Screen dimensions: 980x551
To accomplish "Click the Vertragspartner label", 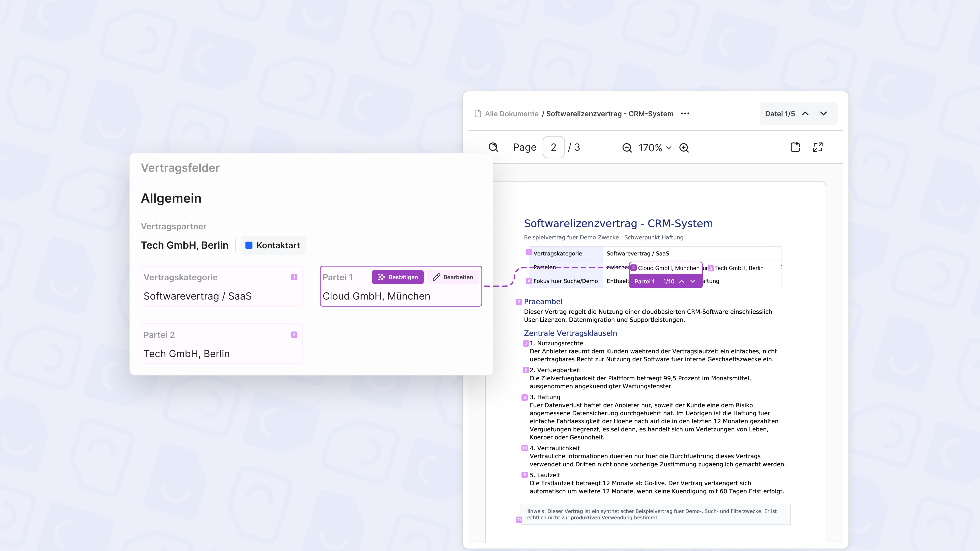I will click(174, 226).
